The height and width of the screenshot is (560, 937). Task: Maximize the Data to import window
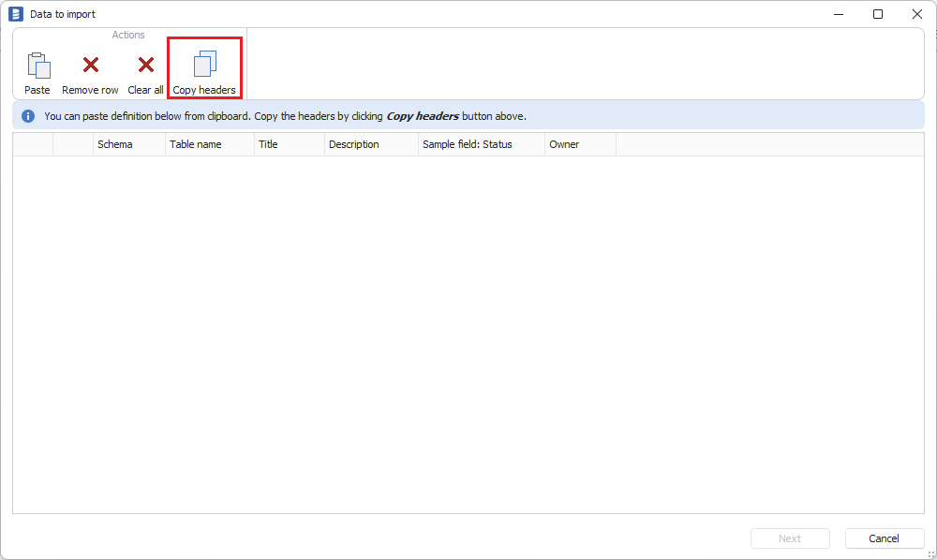[878, 14]
